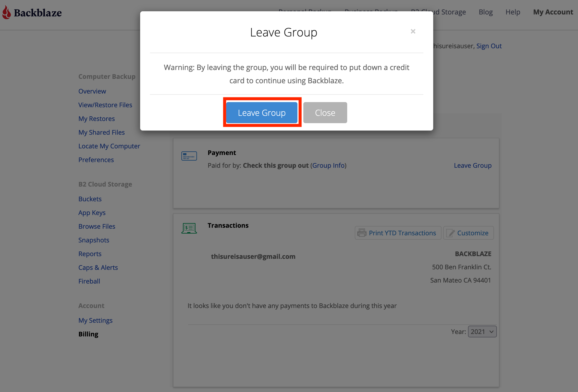Open Buckets under B2 Cloud Storage

click(90, 199)
